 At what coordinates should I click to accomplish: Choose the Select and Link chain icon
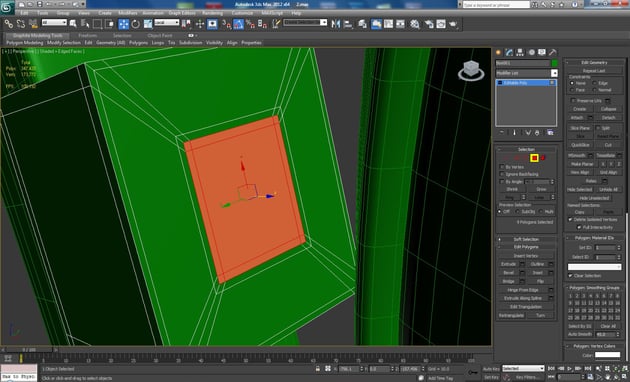tap(8, 24)
